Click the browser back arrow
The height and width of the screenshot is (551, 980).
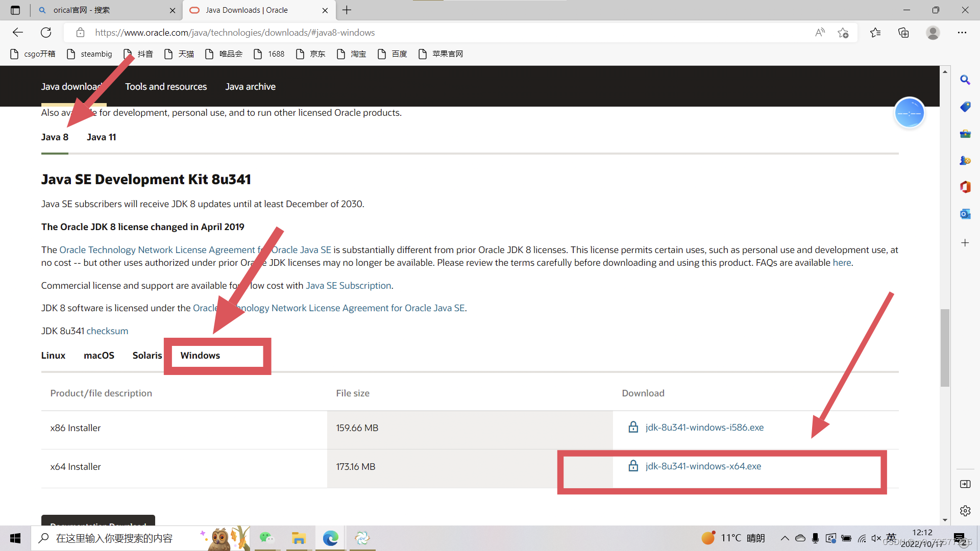point(18,33)
